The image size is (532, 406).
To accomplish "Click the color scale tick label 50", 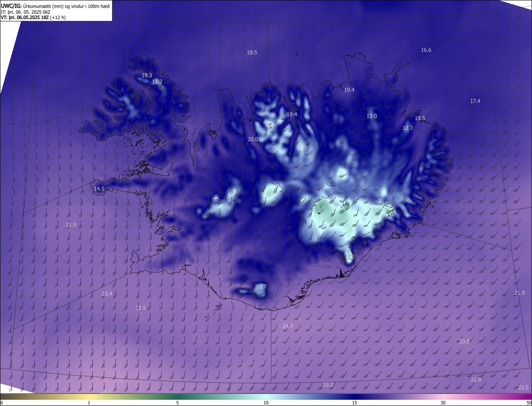I will pos(528,403).
